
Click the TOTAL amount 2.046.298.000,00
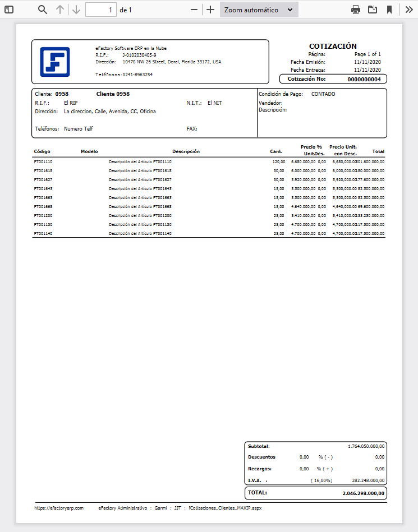point(364,493)
